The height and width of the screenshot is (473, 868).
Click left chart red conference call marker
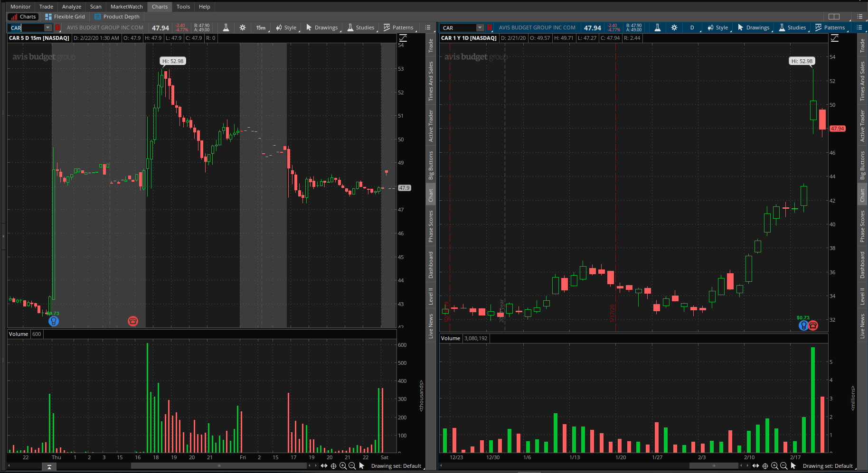click(x=133, y=321)
